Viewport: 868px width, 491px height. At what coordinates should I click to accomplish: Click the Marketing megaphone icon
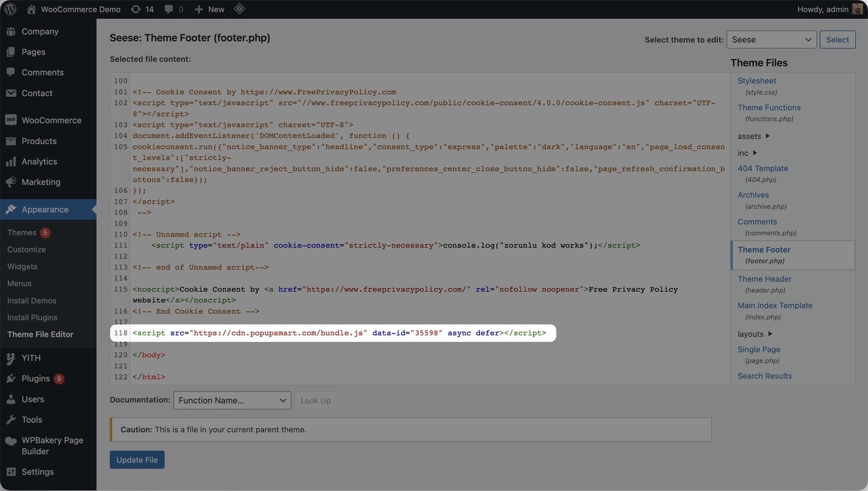tap(11, 182)
